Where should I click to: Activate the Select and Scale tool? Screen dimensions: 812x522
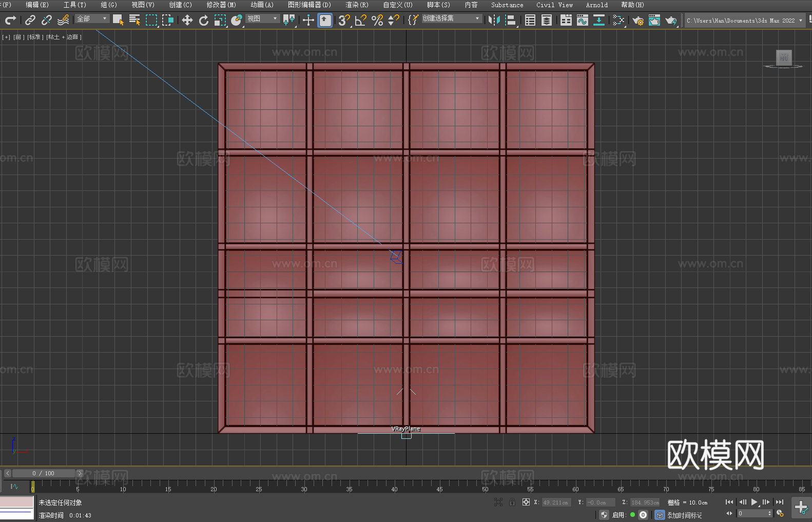pyautogui.click(x=220, y=20)
